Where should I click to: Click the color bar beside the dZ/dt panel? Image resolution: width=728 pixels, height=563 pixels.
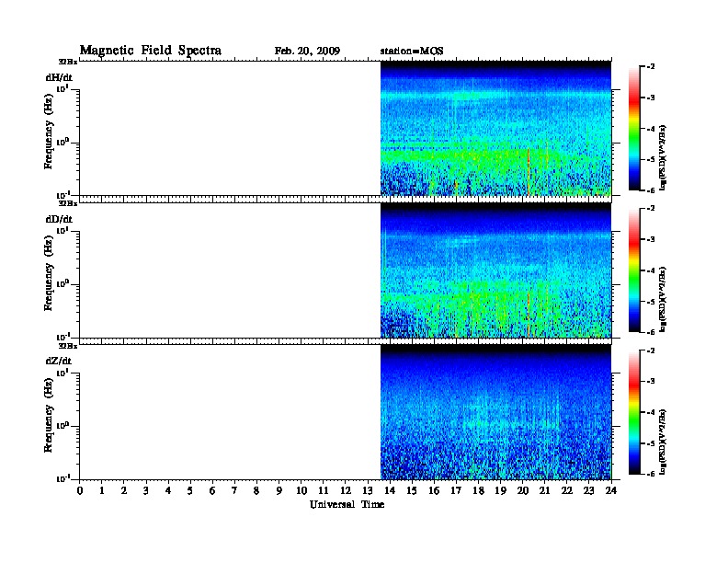634,412
